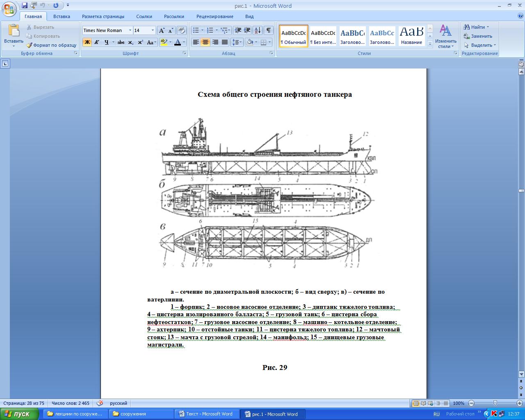
Task: Click the Найти button
Action: (477, 27)
